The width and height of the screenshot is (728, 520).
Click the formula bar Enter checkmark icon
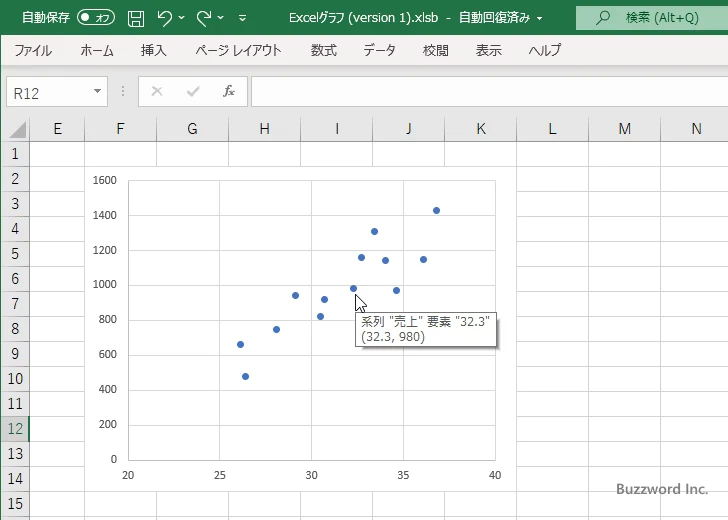tap(193, 91)
